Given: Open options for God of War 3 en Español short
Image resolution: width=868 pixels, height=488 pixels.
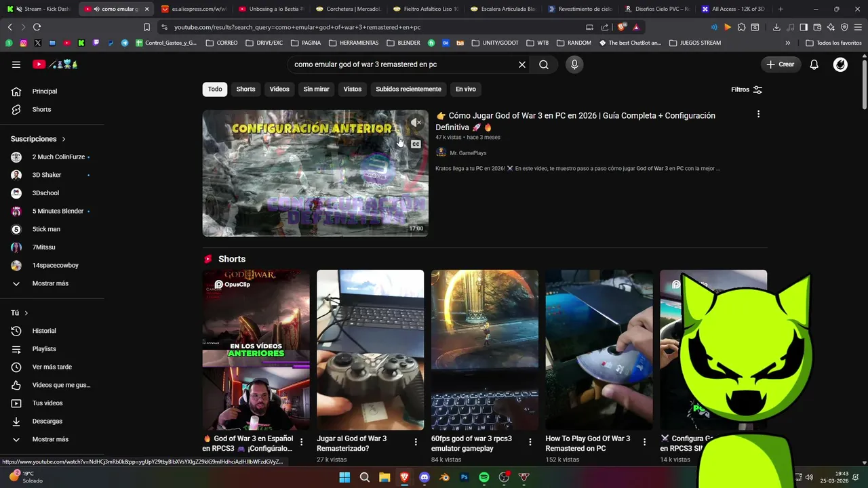Looking at the screenshot, I should [301, 442].
